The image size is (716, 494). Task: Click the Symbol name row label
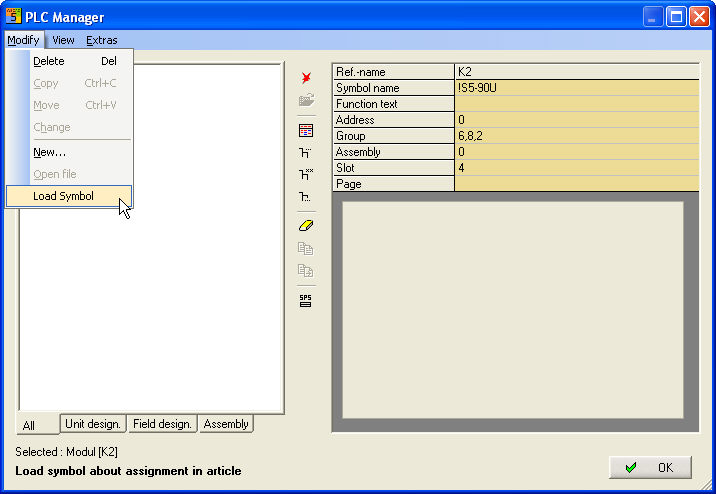(393, 88)
